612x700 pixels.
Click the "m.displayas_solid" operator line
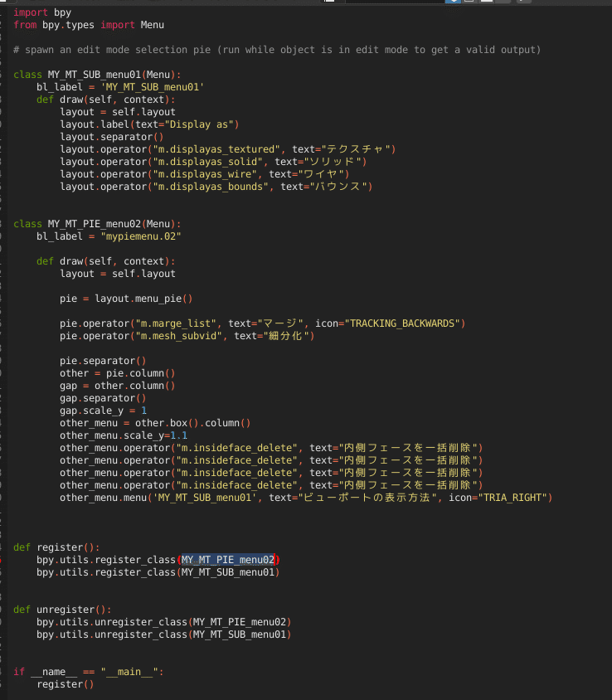pos(213,162)
